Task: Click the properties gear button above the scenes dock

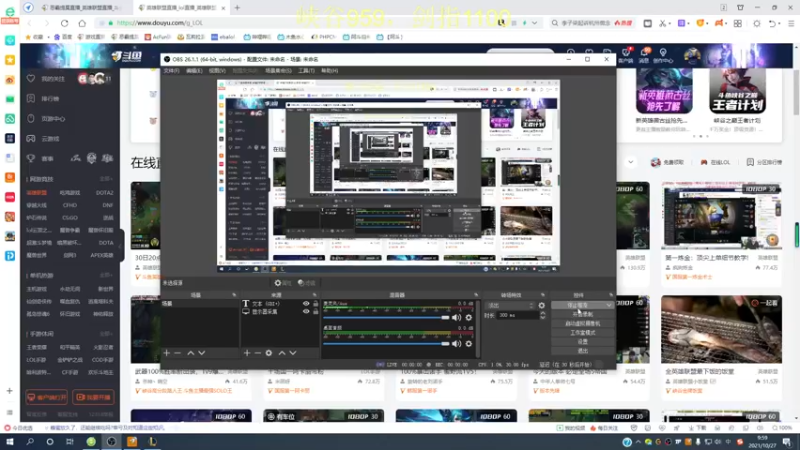Action: [x=283, y=283]
